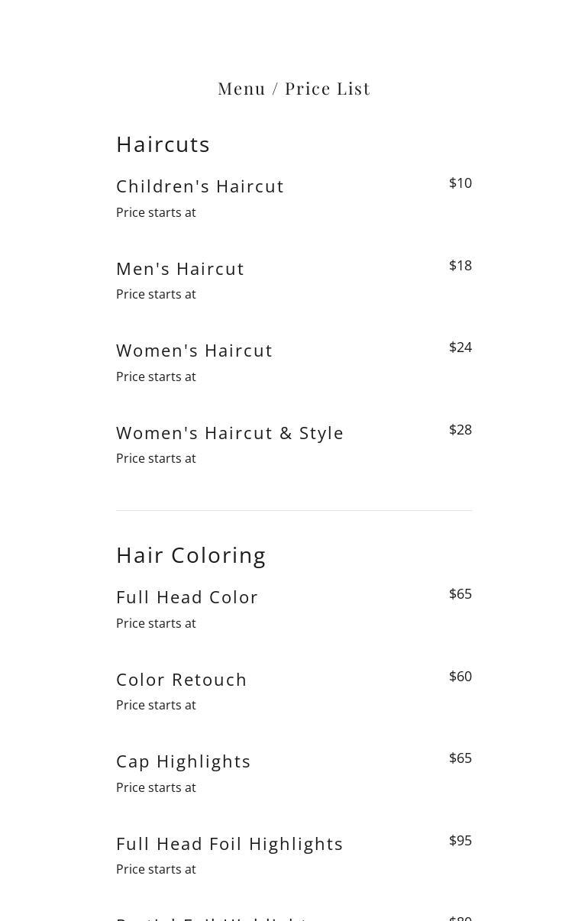The image size is (588, 921).
Task: Click the $95 Foil Highlights price
Action: pyautogui.click(x=460, y=841)
